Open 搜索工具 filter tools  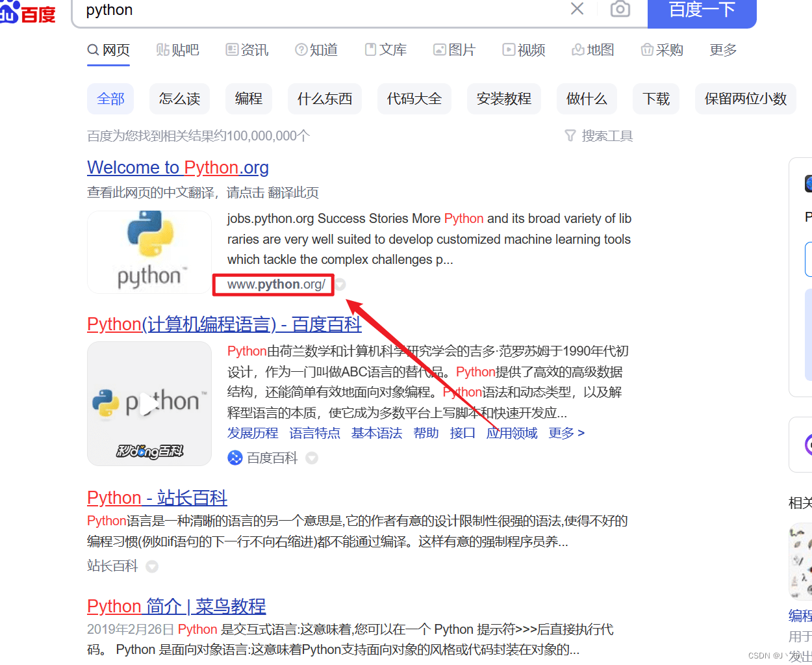pos(599,136)
